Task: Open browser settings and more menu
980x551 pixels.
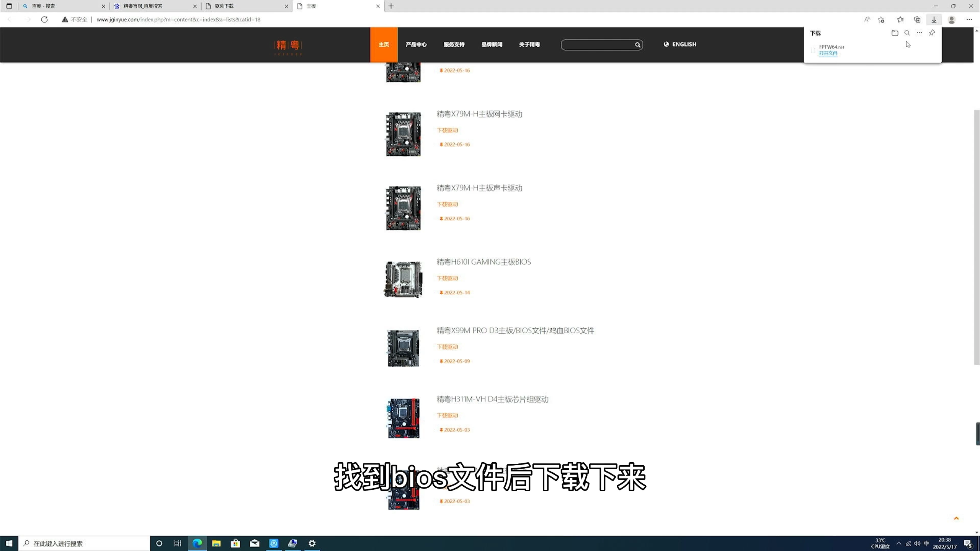Action: 969,20
